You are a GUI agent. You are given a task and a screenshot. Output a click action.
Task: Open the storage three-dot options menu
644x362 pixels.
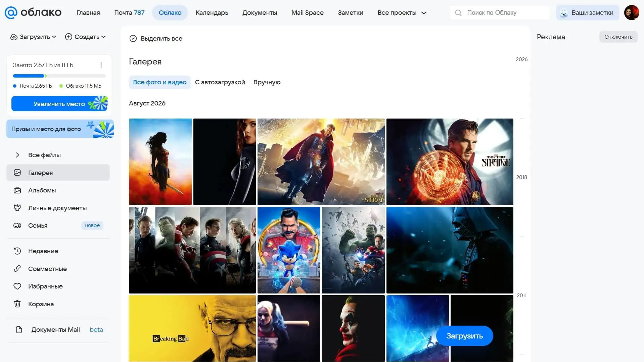point(101,65)
